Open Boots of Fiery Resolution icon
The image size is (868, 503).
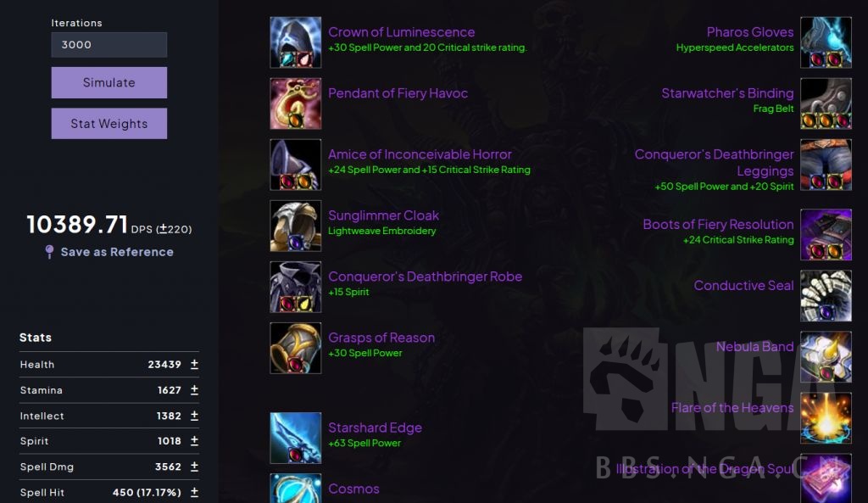coord(826,235)
